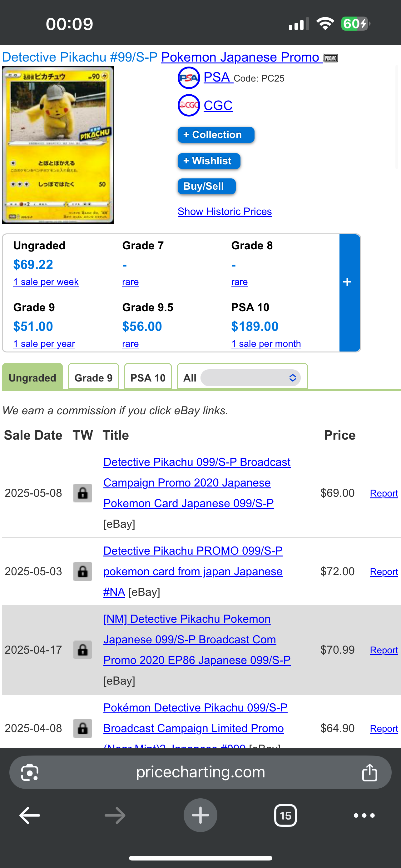Switch to the PSA 10 tab

(148, 378)
